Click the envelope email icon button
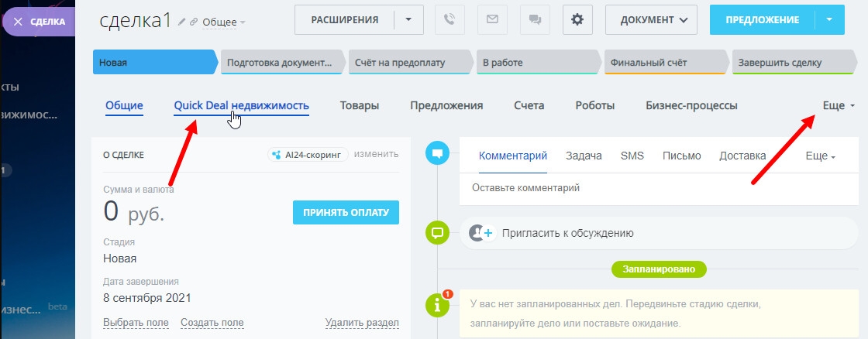The height and width of the screenshot is (339, 868). click(492, 19)
